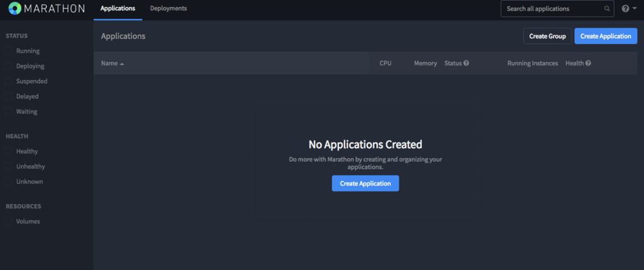Toggle the Unhealthy health filter checkbox
The height and width of the screenshot is (270, 644).
tap(8, 166)
